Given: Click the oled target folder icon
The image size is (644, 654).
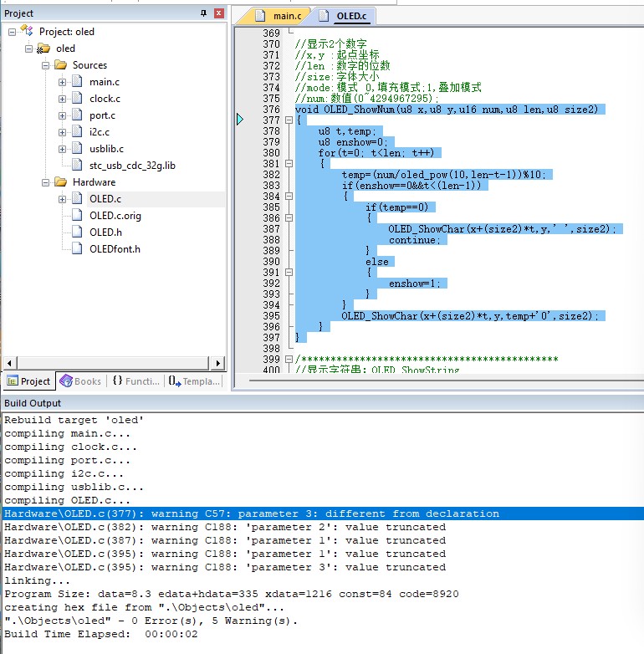Looking at the screenshot, I should (x=43, y=49).
